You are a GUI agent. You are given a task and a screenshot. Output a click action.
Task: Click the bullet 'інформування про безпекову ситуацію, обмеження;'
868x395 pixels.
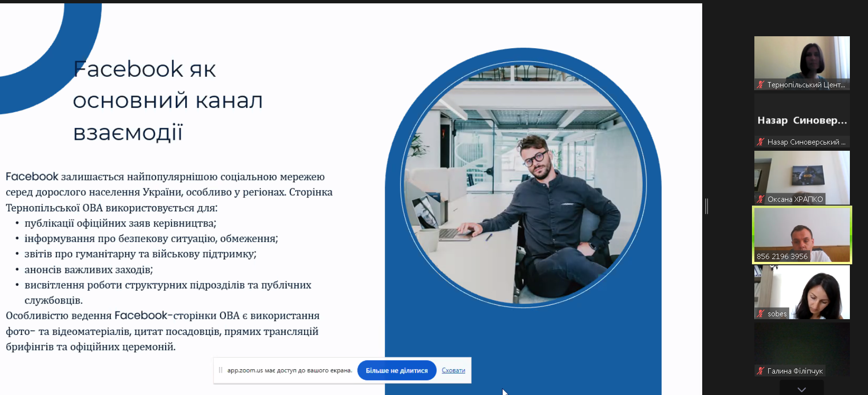click(x=151, y=239)
